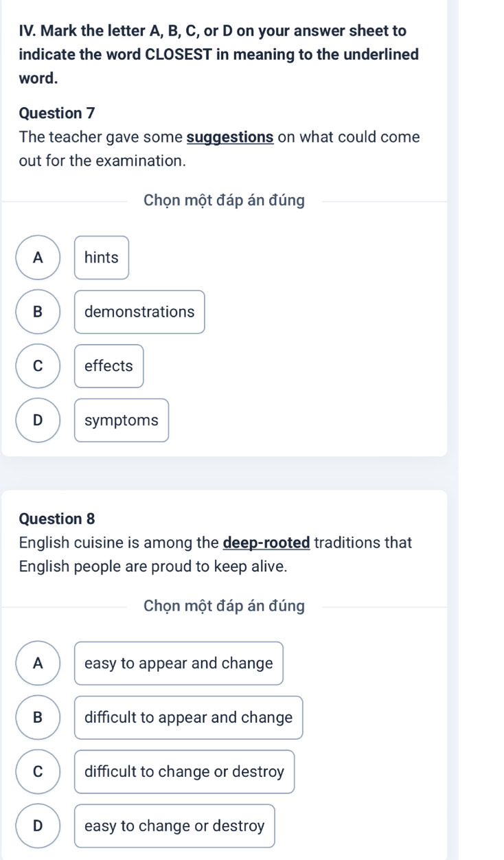The height and width of the screenshot is (860, 504).
Task: Click the "Question 8" heading
Action: coord(58,518)
